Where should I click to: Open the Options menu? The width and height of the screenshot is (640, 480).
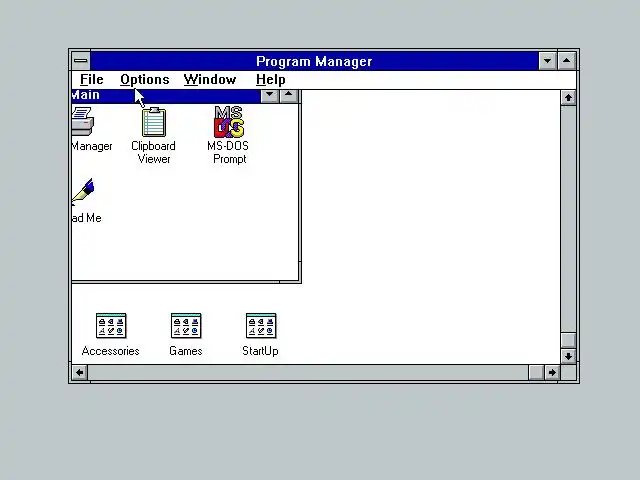coord(144,80)
